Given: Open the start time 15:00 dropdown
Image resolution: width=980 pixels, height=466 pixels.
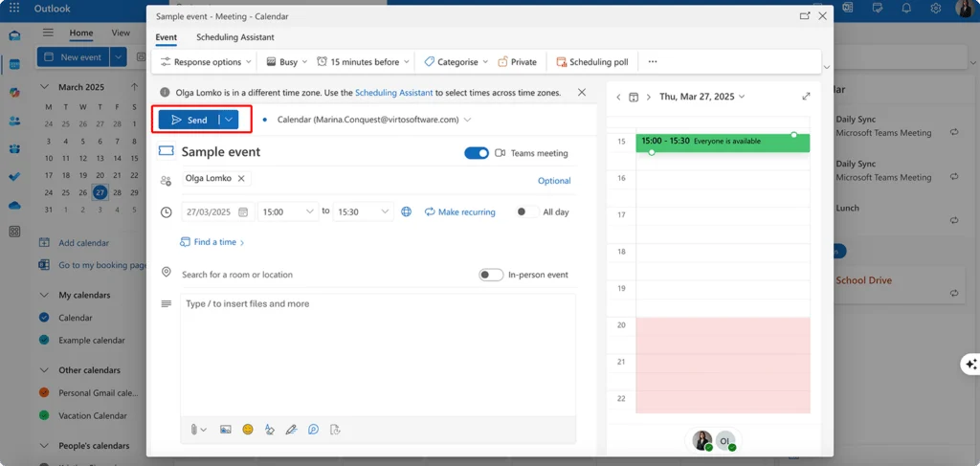Looking at the screenshot, I should [x=288, y=211].
